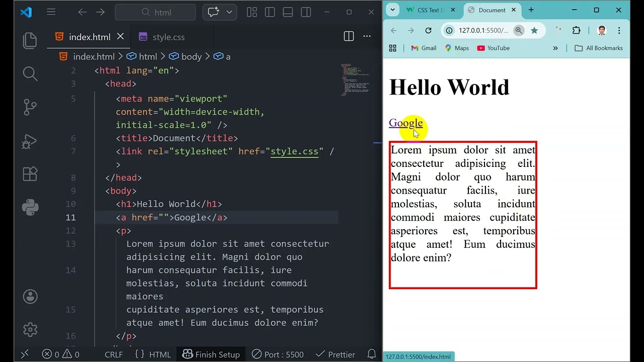Open the Explorer view in activity bar
This screenshot has height=362, width=644.
30,41
